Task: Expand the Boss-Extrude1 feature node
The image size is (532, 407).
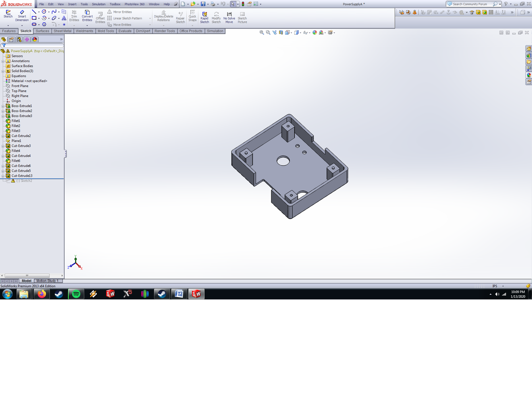Action: pyautogui.click(x=3, y=106)
